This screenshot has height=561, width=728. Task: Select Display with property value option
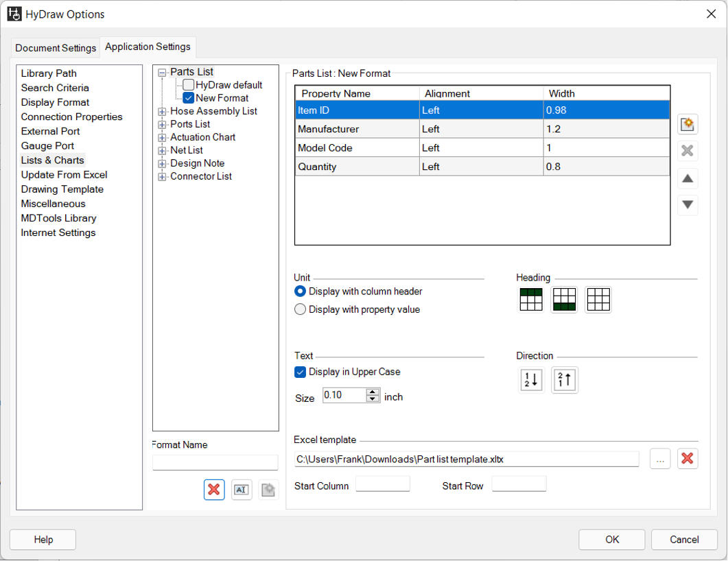pyautogui.click(x=300, y=310)
